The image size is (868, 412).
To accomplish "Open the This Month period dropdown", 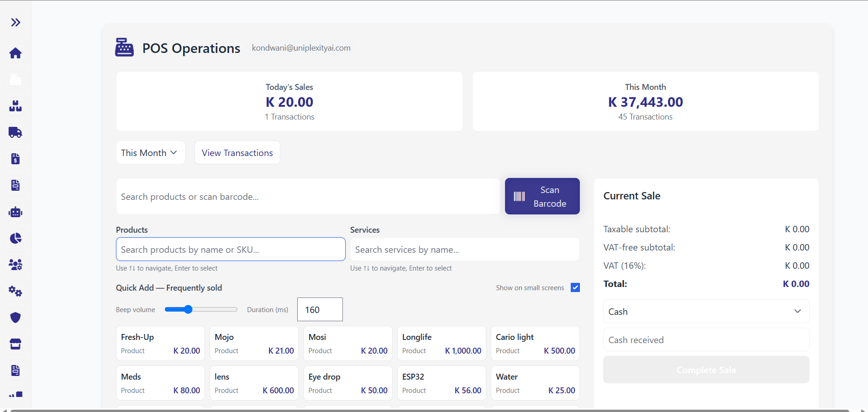I will pyautogui.click(x=150, y=153).
